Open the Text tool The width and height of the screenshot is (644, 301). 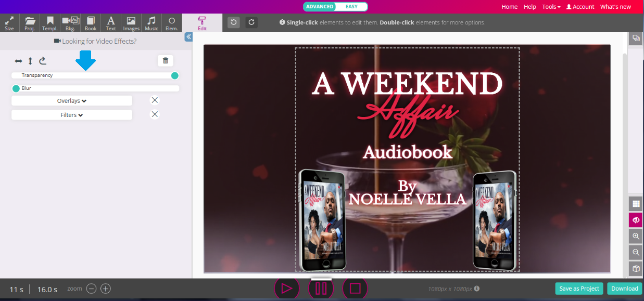pos(111,23)
